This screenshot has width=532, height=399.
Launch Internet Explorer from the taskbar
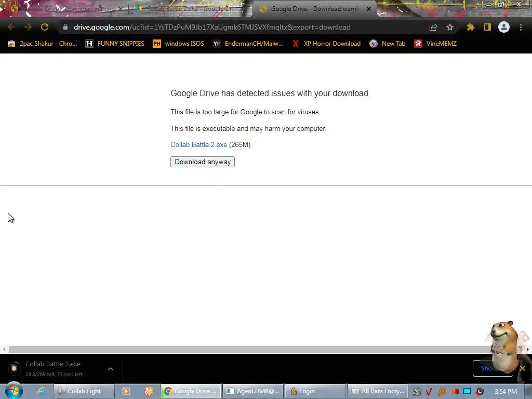coord(41,391)
